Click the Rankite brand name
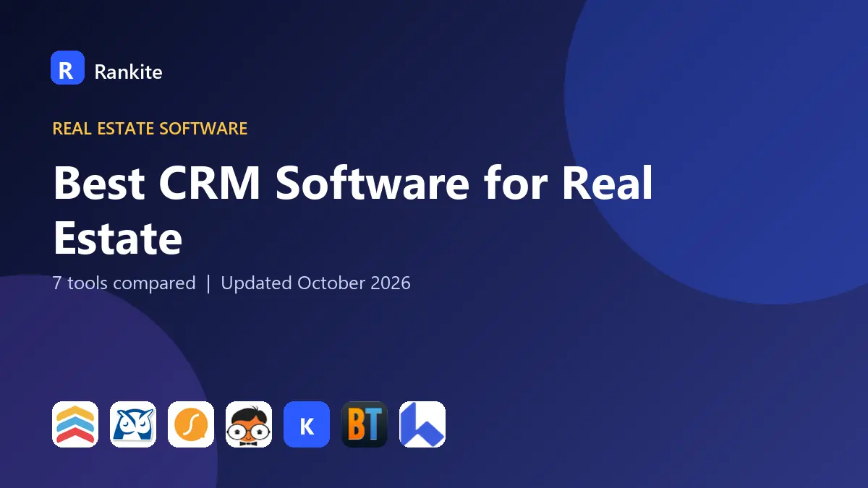This screenshot has width=868, height=488. (x=129, y=72)
